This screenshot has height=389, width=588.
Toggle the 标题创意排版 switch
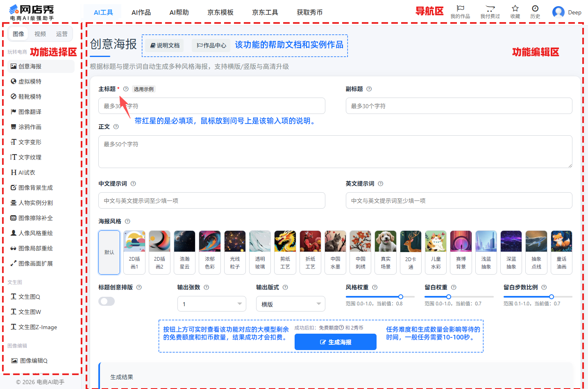pyautogui.click(x=107, y=301)
